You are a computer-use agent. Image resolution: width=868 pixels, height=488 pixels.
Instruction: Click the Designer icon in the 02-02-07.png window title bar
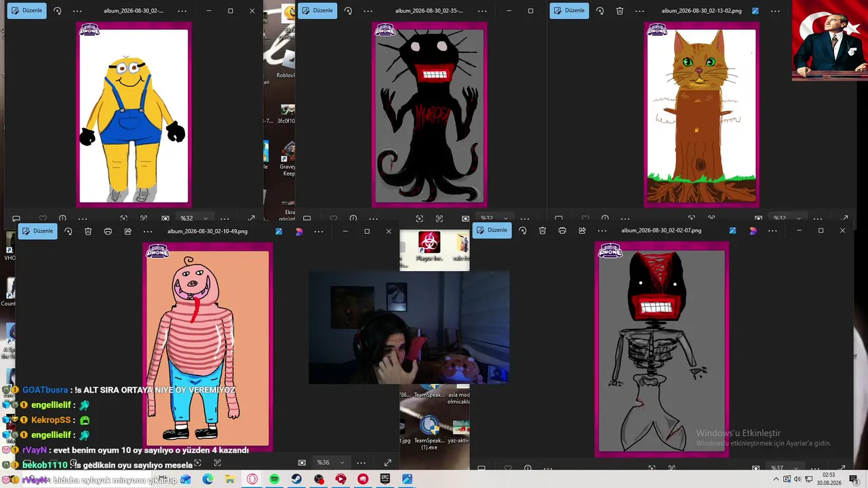753,230
